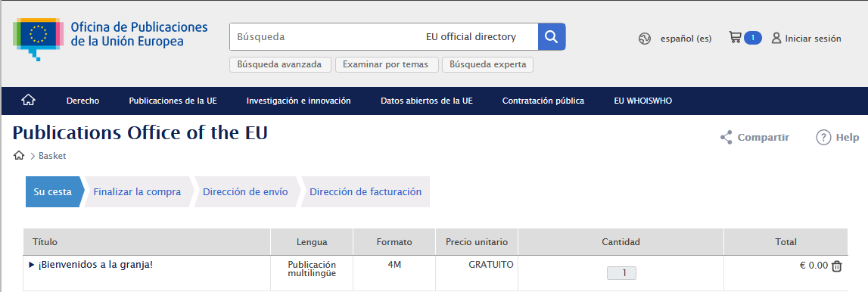Open Investigación e innovación menu
The width and height of the screenshot is (868, 292).
(299, 101)
